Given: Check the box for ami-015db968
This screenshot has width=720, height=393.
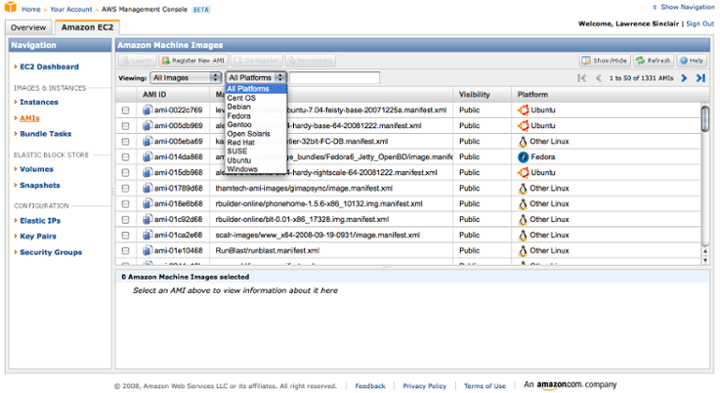Looking at the screenshot, I should (125, 173).
